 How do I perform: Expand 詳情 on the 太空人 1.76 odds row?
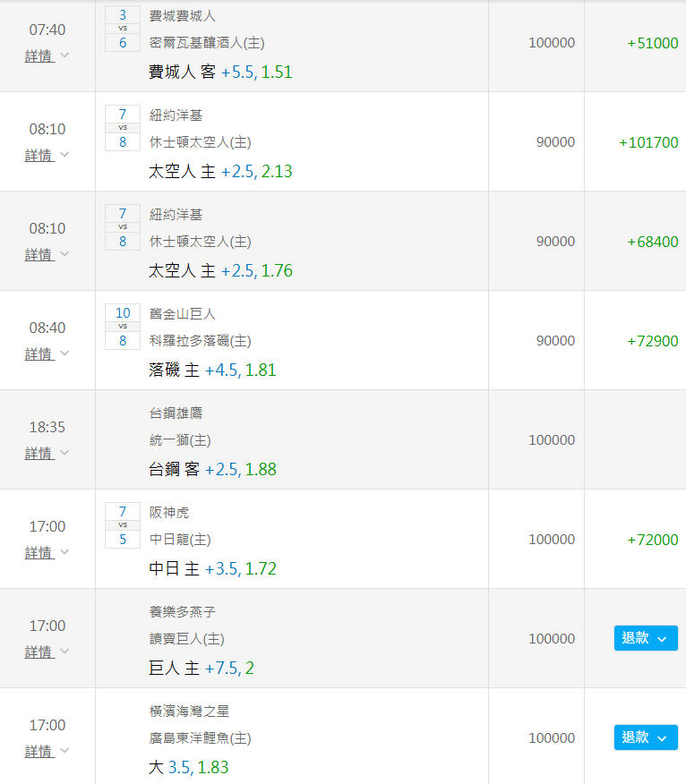click(47, 254)
